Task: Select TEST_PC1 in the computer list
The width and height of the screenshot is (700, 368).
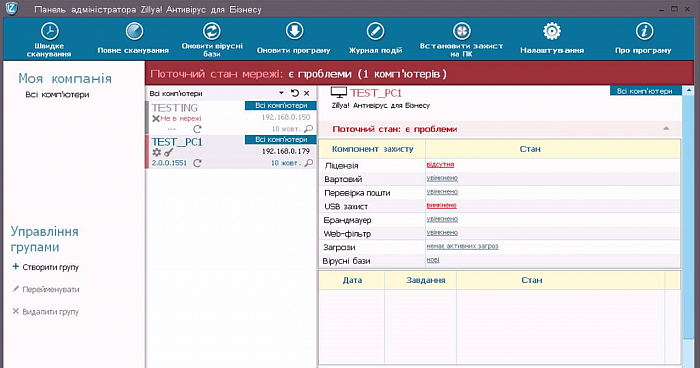Action: pyautogui.click(x=177, y=142)
